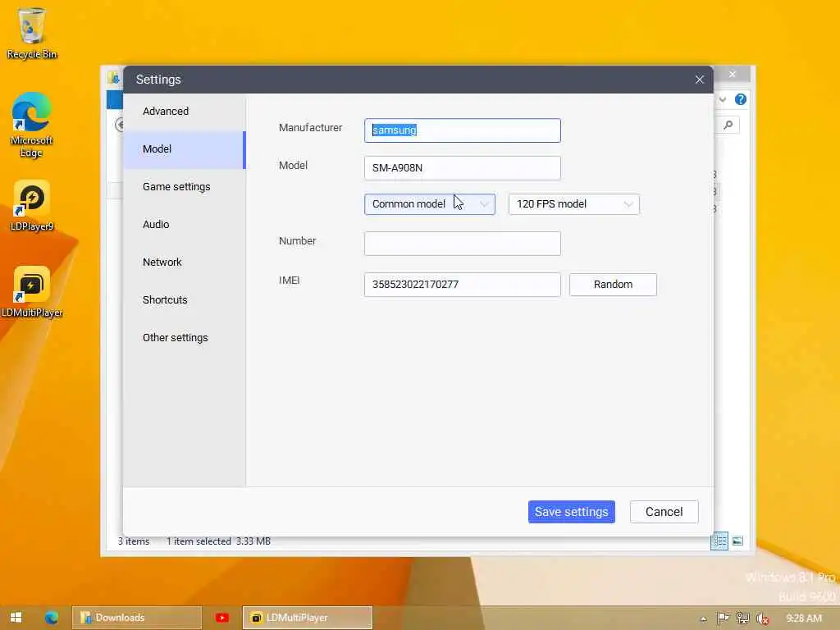Generate a Random IMEI
This screenshot has height=630, width=840.
(613, 285)
